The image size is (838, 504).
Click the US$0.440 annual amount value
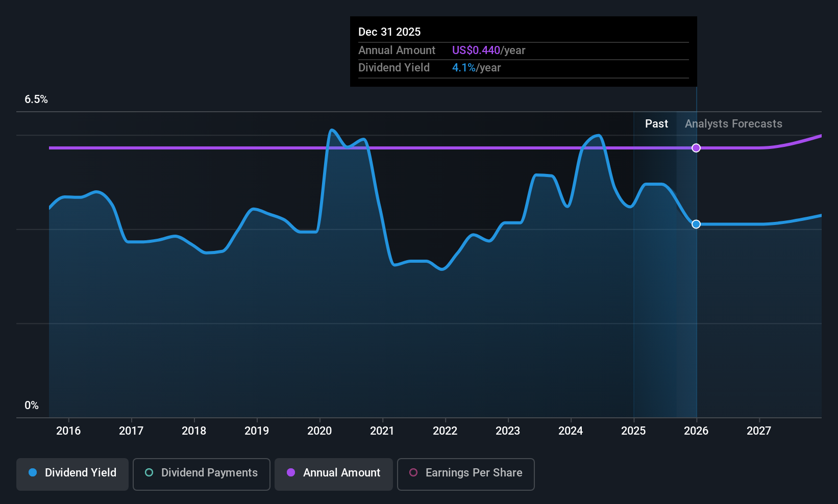476,51
